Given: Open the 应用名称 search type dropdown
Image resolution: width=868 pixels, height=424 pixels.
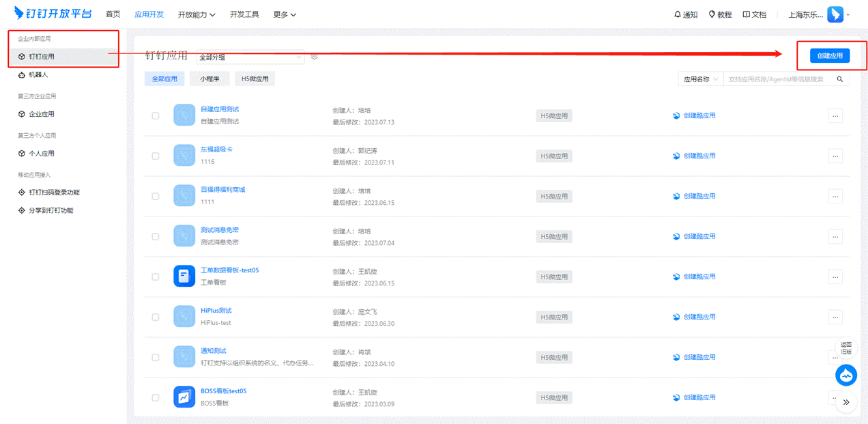Looking at the screenshot, I should pos(700,79).
